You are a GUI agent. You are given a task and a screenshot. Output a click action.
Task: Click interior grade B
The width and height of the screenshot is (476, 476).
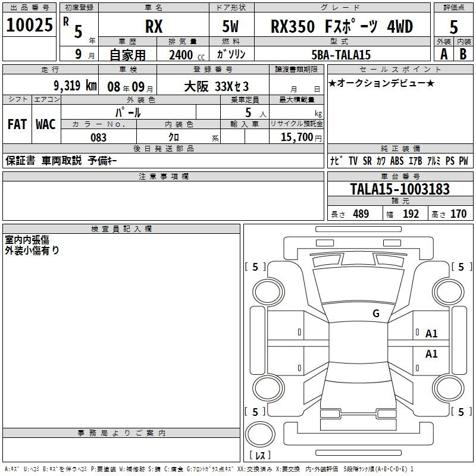click(x=463, y=54)
